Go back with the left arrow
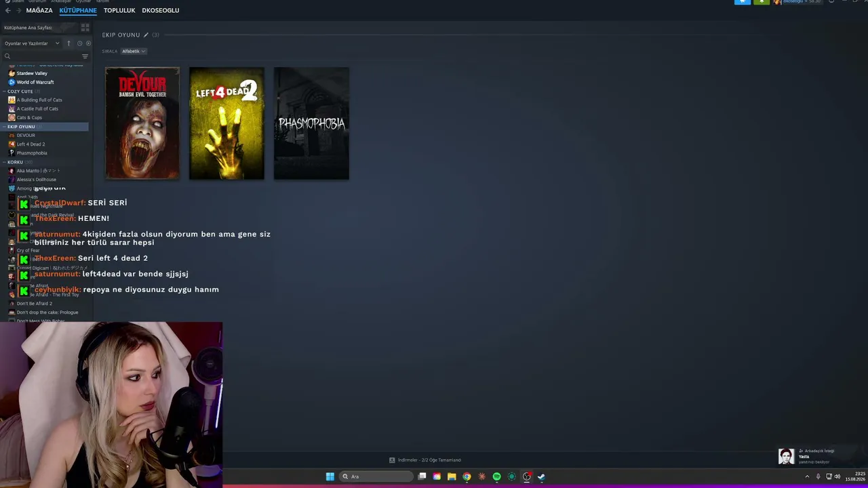868x488 pixels. (8, 10)
